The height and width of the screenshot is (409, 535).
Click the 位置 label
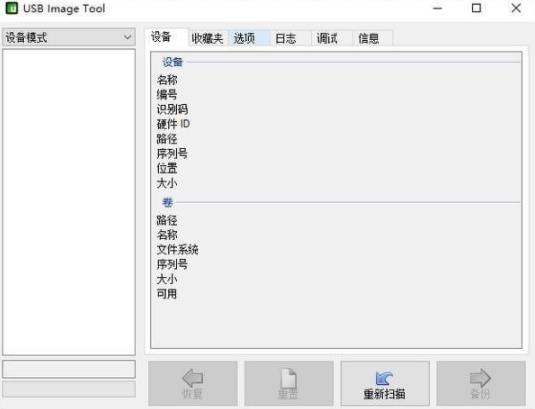(x=167, y=168)
